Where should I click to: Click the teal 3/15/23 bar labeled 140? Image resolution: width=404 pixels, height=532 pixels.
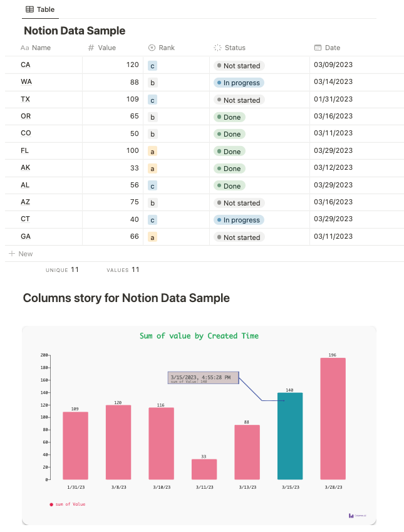click(x=290, y=436)
